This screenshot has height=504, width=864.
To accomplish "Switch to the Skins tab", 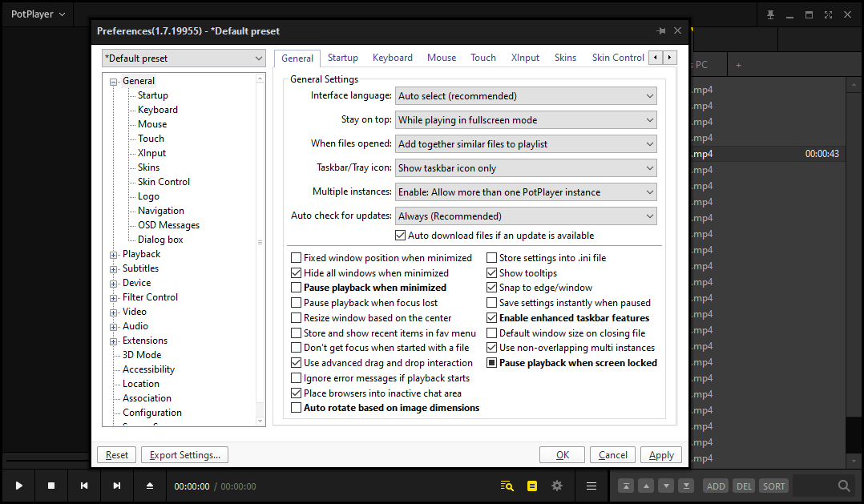I will point(565,58).
